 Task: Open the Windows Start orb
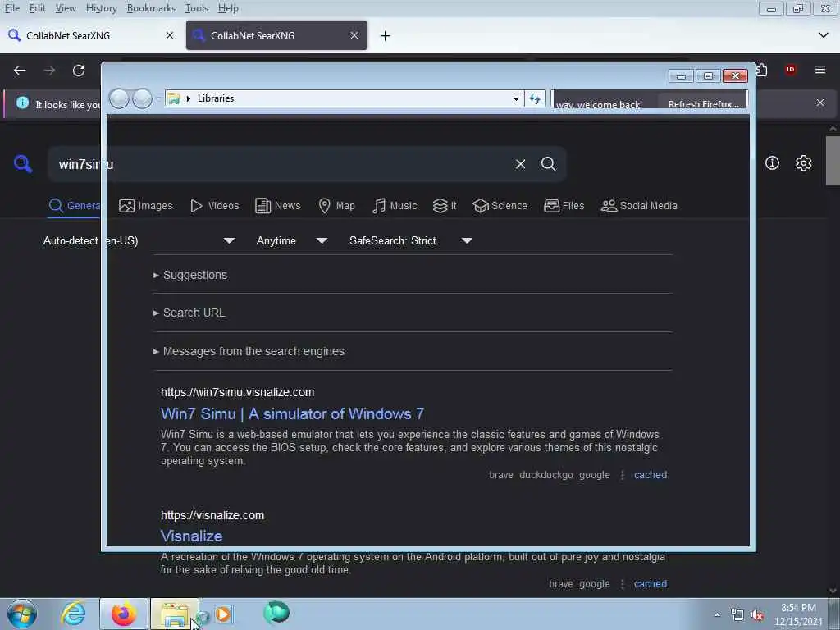point(21,614)
